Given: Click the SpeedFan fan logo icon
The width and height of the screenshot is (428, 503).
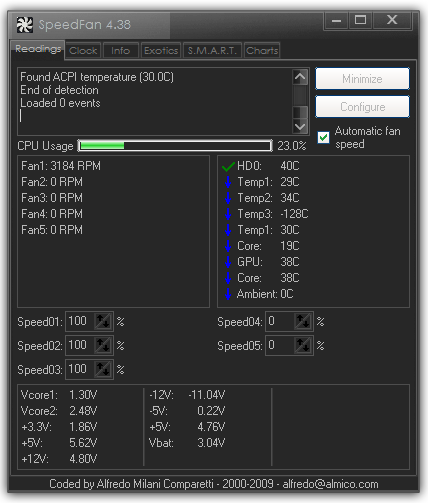Looking at the screenshot, I should coord(25,25).
